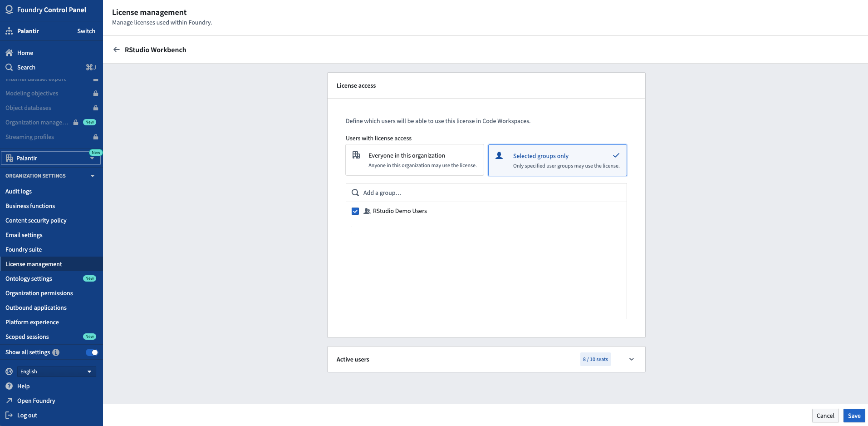Click the Open Foundry arrow icon
Viewport: 868px width, 426px height.
(x=9, y=401)
